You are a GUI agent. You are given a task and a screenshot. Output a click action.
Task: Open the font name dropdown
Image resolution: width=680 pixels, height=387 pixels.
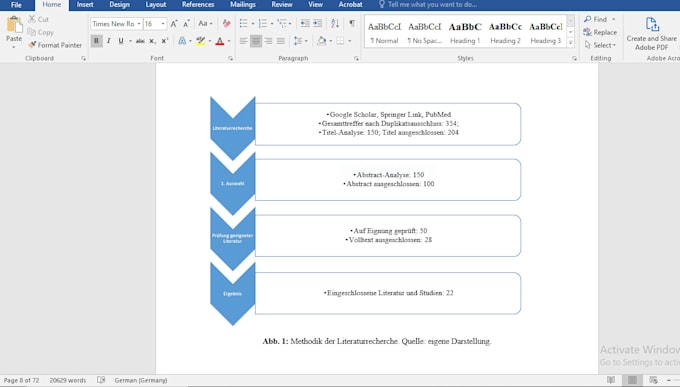[x=139, y=23]
